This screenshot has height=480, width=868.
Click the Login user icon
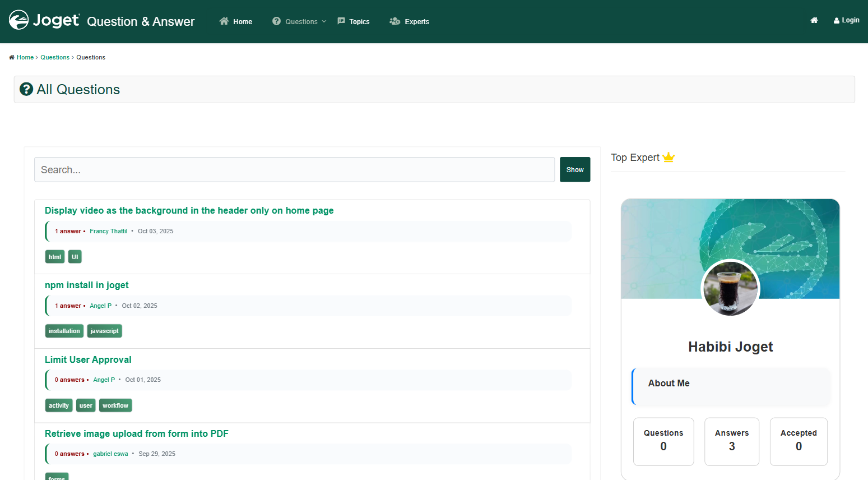pos(836,21)
